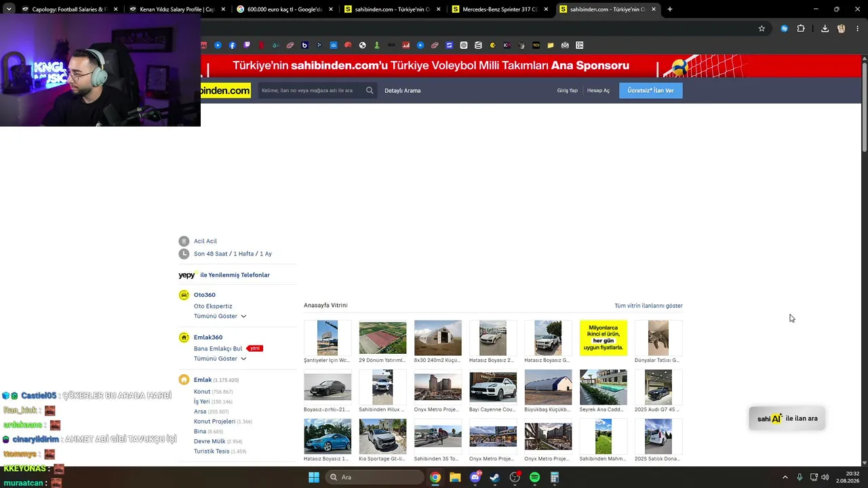Open the tab search dropdown in Chrome

[9, 9]
